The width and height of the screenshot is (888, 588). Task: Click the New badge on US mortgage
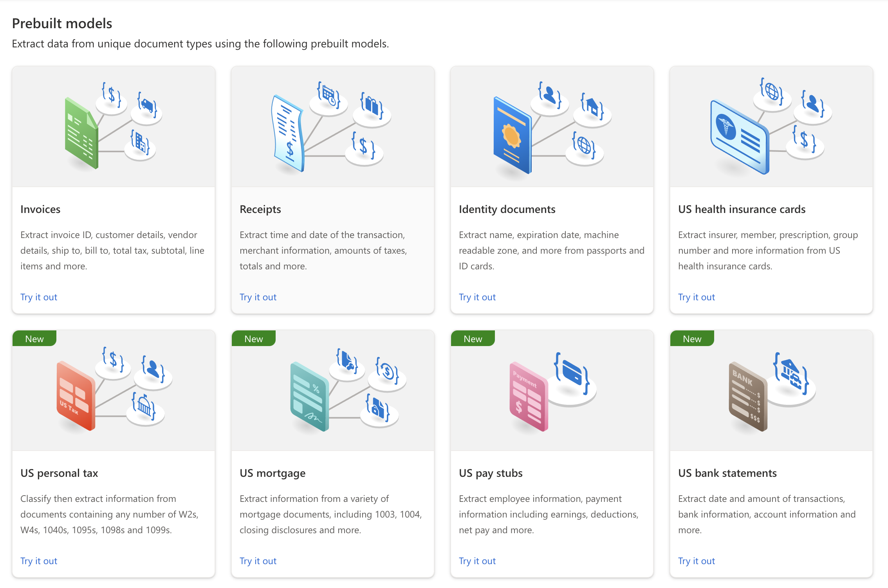click(x=254, y=339)
